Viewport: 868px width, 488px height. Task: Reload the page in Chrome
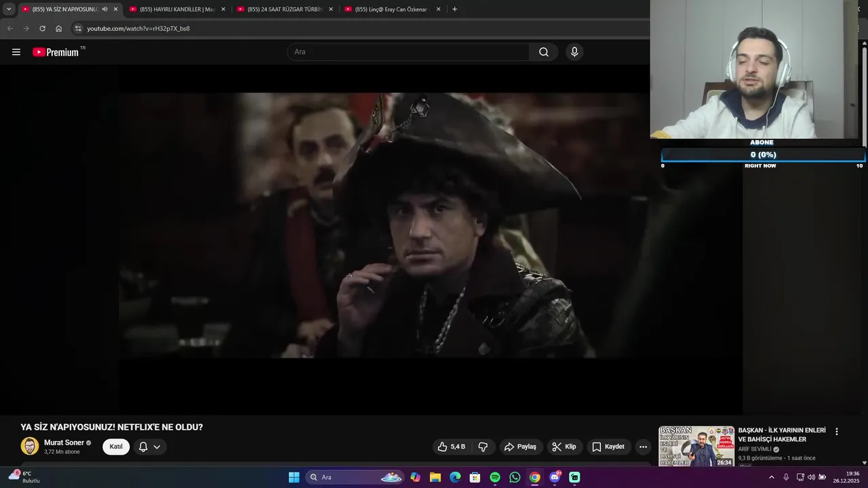(x=42, y=28)
